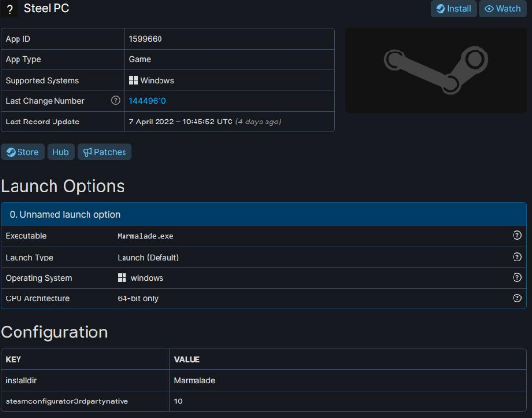
Task: Select 'Launch (Default)' value
Action: [148, 258]
